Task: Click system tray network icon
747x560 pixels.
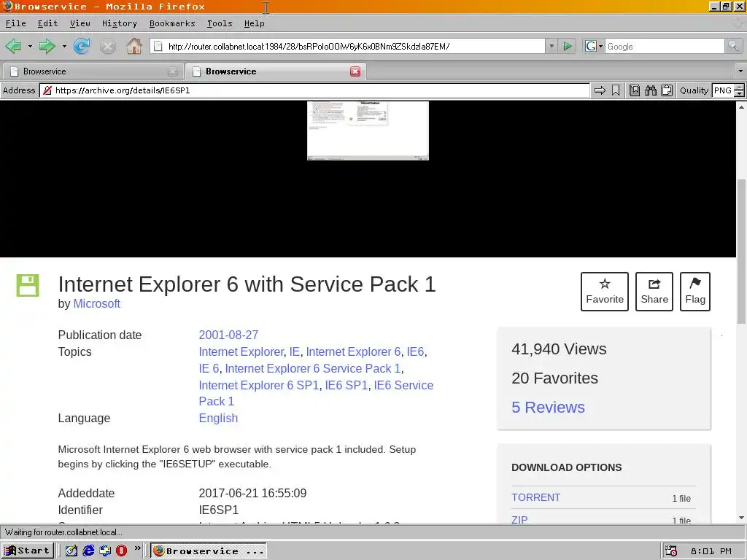Action: [x=671, y=551]
